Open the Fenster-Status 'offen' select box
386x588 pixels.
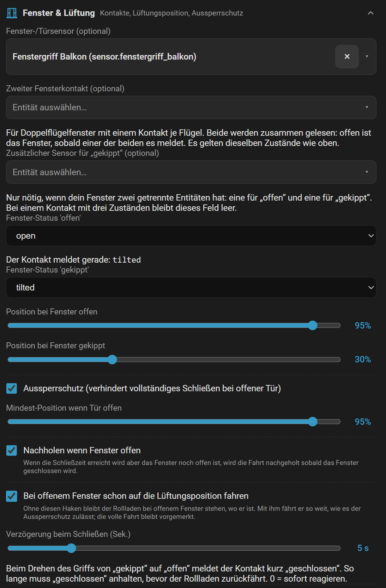tap(191, 236)
